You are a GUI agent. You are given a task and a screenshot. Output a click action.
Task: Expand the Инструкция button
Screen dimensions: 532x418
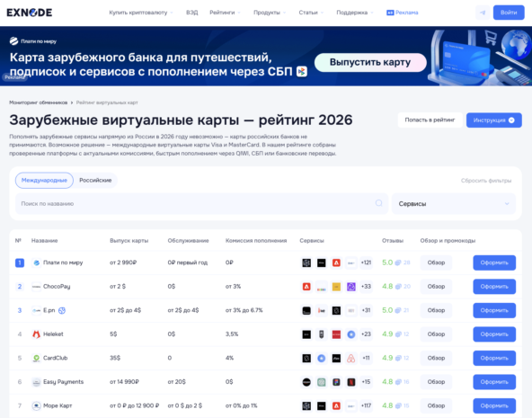pos(494,120)
